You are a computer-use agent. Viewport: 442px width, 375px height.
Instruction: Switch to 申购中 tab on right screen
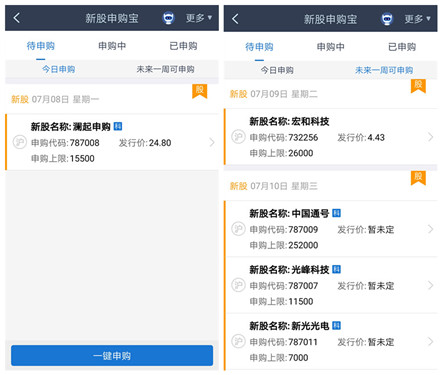pos(331,47)
